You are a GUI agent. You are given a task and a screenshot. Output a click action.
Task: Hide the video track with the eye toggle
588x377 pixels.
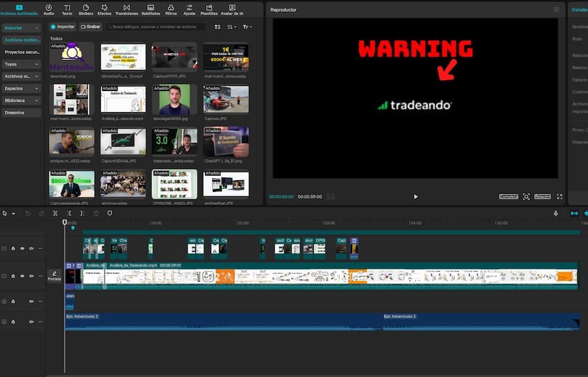(22, 275)
